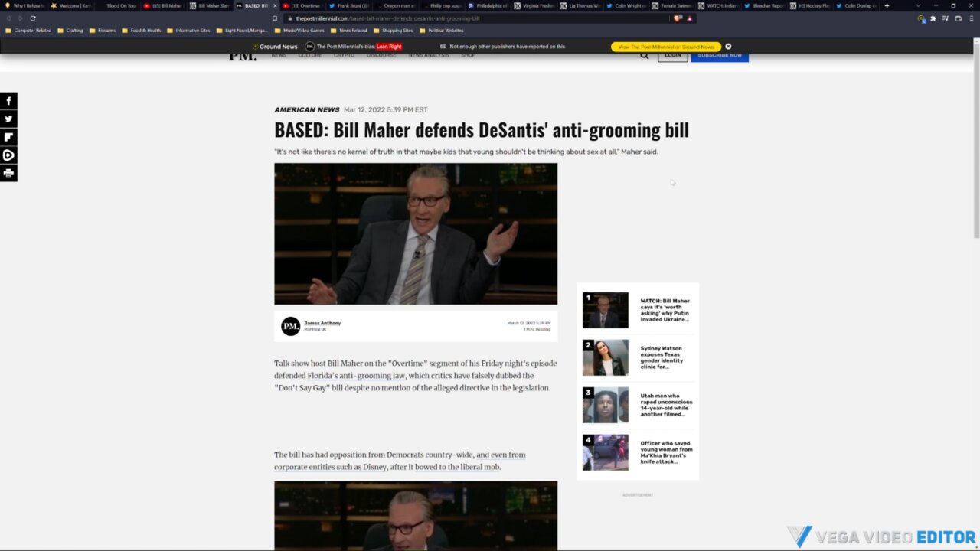980x551 pixels.
Task: Switch to the 'Bleacher Report' tab
Action: click(x=766, y=5)
